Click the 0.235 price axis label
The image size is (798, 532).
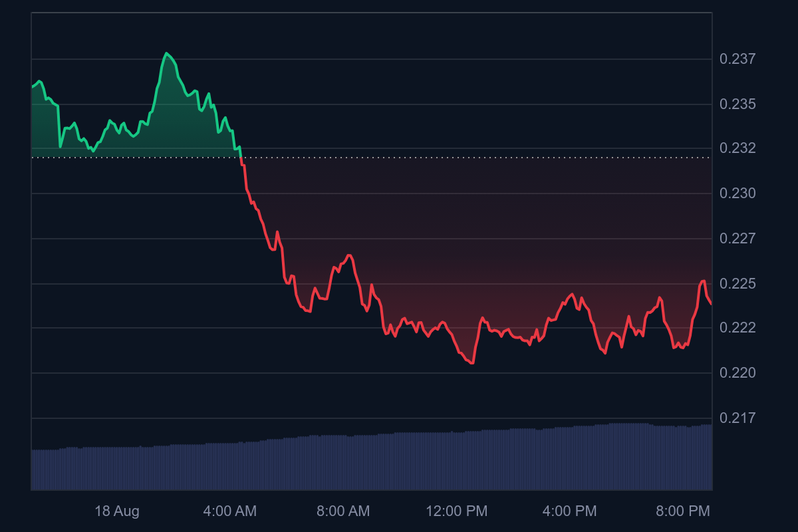pos(737,104)
